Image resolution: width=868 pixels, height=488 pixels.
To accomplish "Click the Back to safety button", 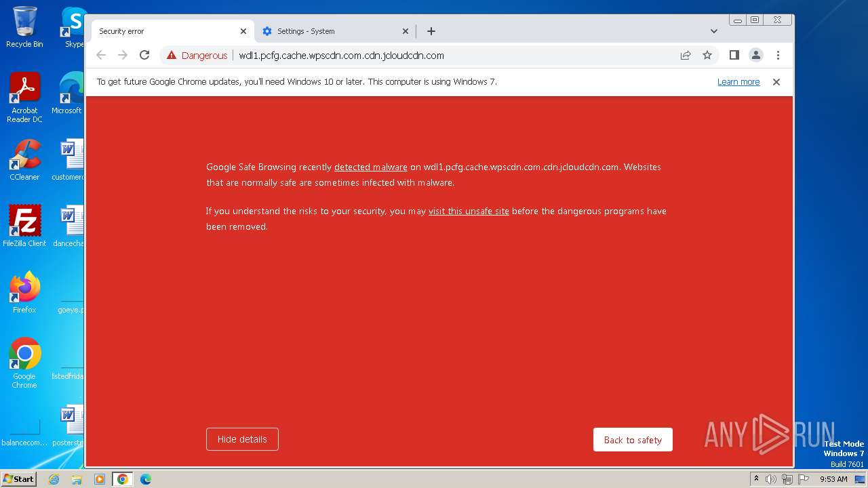I will pos(633,440).
